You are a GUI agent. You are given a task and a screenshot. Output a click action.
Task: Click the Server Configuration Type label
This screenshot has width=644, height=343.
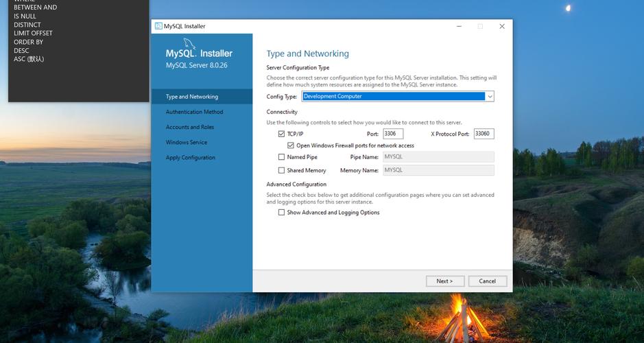coord(298,67)
